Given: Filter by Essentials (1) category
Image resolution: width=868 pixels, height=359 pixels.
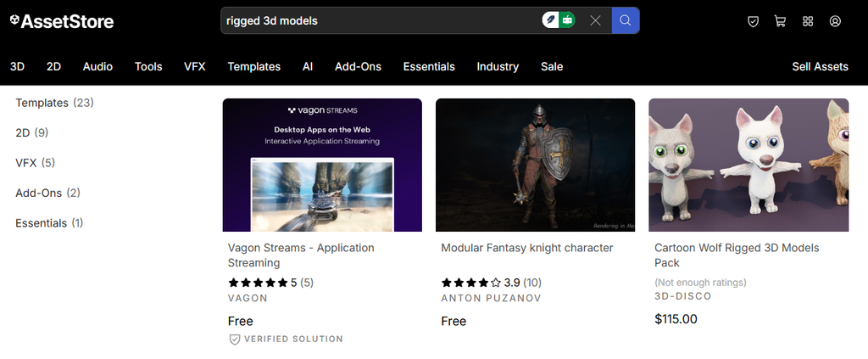Looking at the screenshot, I should click(x=49, y=222).
